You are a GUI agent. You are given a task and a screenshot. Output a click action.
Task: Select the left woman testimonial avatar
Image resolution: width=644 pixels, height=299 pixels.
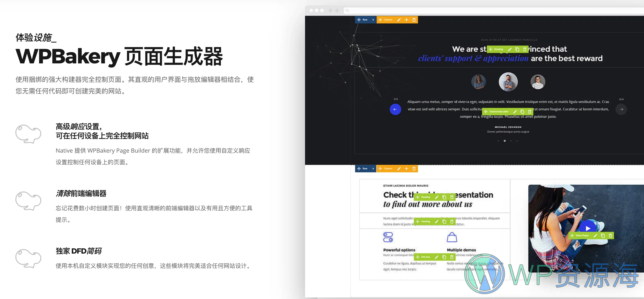pyautogui.click(x=479, y=82)
